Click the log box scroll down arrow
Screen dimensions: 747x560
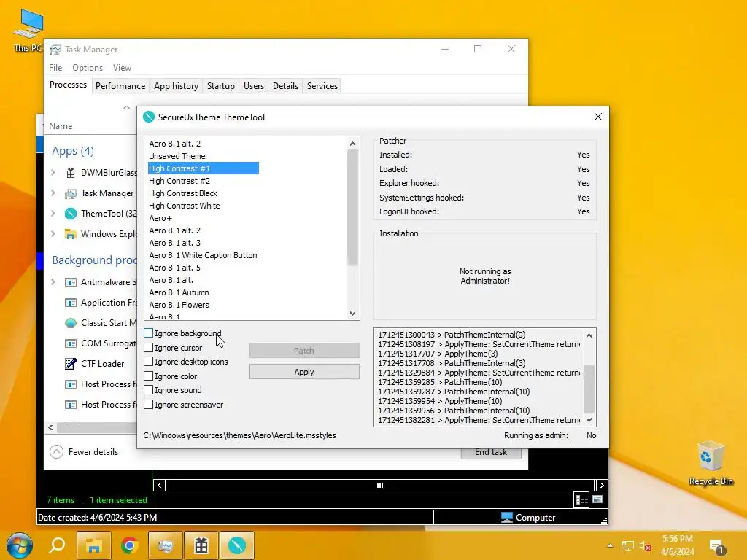coord(589,420)
